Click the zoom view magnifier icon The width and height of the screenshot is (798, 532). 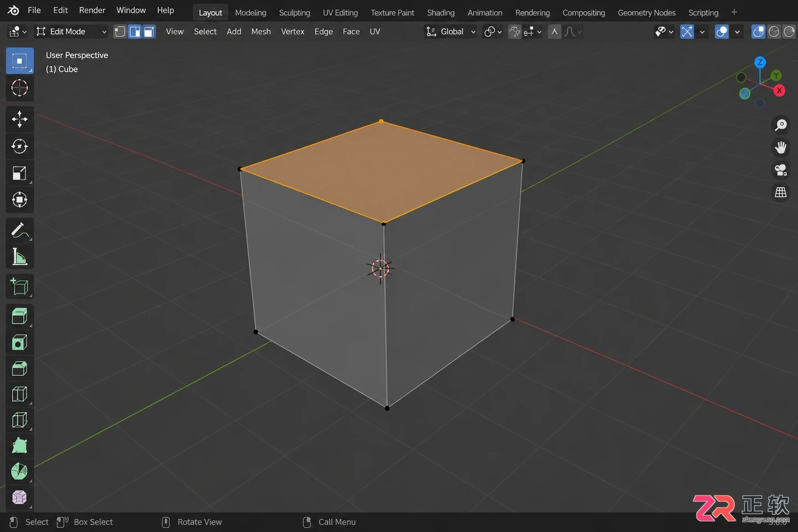point(781,125)
